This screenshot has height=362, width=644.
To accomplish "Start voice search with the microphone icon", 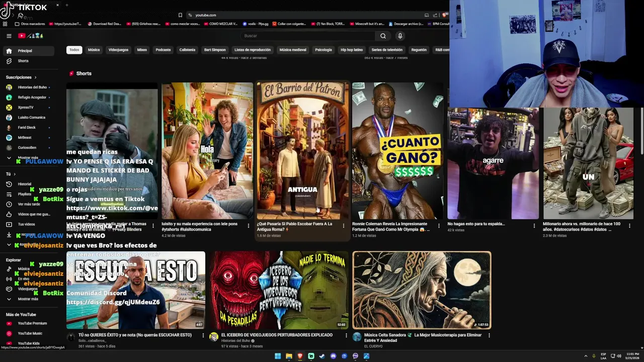I will point(400,36).
